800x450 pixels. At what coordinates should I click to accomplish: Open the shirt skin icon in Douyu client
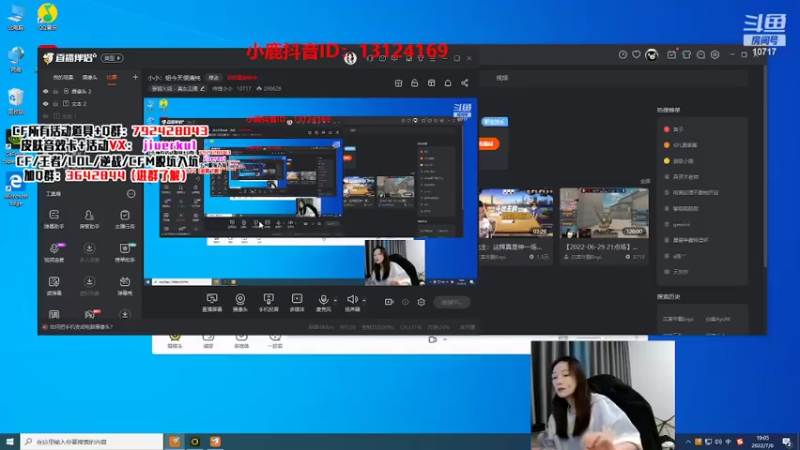pyautogui.click(x=686, y=55)
